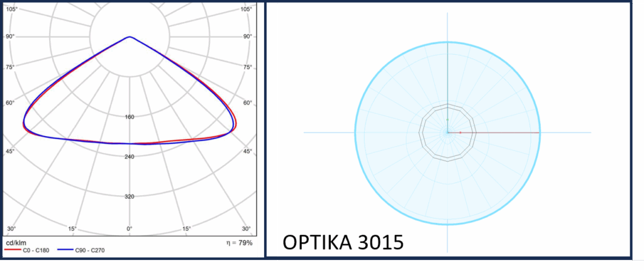The width and height of the screenshot is (644, 270).
Task: Click the 105° label in top-left corner
Action: click(13, 9)
